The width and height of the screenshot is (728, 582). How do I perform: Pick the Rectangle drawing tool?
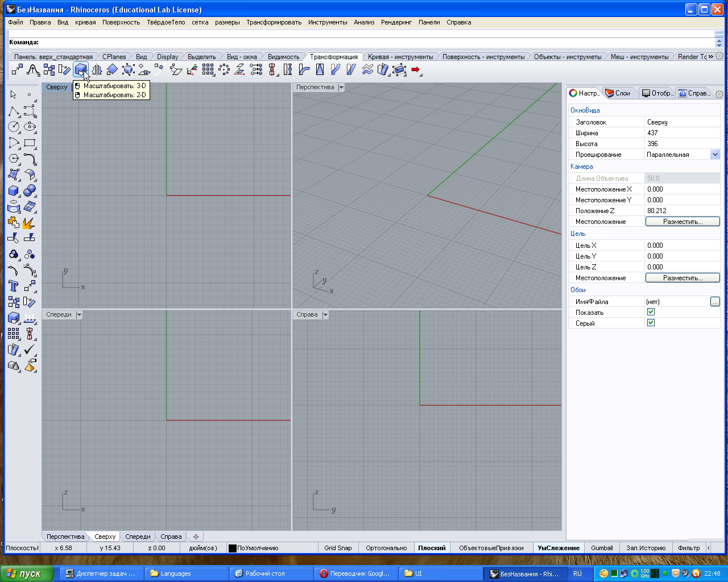(30, 143)
